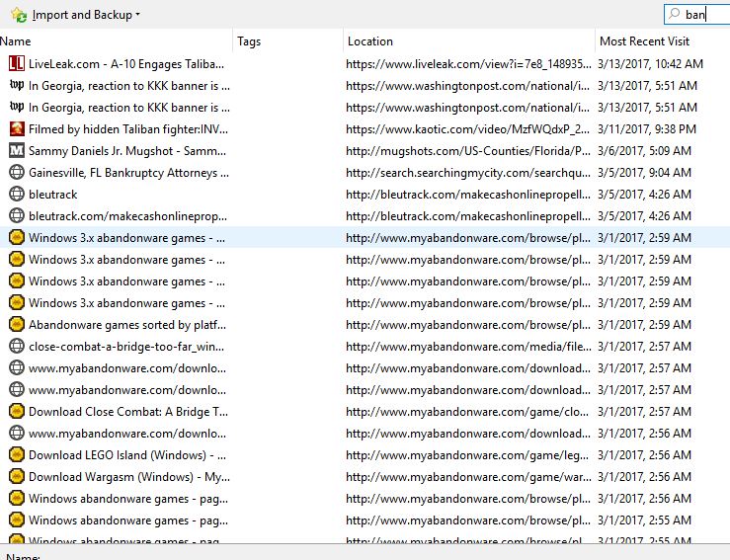Click yellow icon beside Download Close Combat
Image resolution: width=730 pixels, height=560 pixels.
(x=16, y=412)
